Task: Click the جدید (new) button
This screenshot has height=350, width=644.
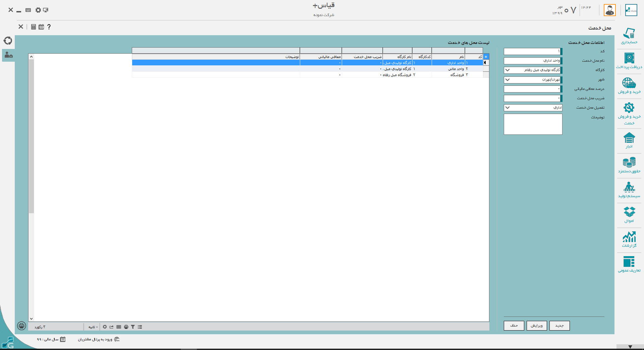Action: tap(559, 326)
